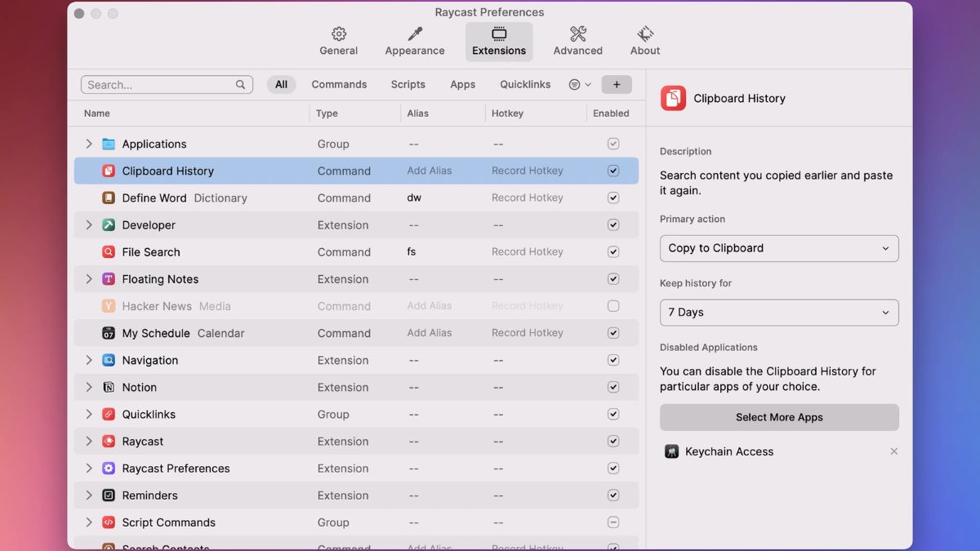Expand the Floating Notes extension
The width and height of the screenshot is (980, 551).
pyautogui.click(x=89, y=279)
